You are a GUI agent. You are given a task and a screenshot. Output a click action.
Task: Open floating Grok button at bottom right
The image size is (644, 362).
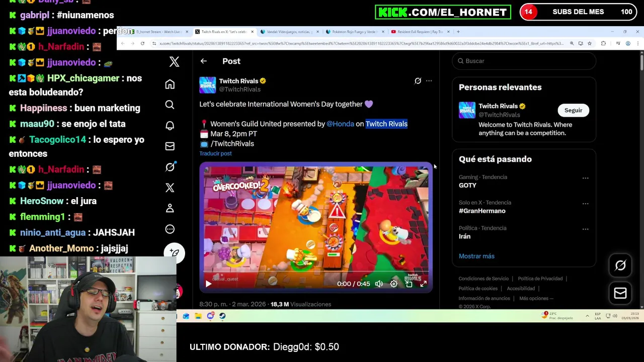click(x=620, y=265)
